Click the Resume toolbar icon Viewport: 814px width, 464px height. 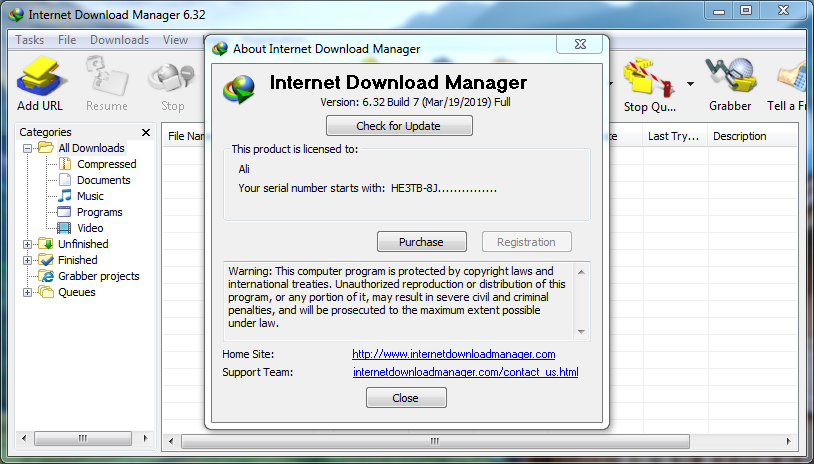[107, 77]
